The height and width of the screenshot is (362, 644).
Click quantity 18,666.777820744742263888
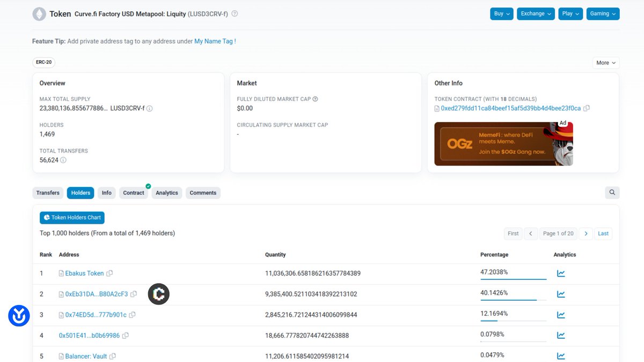[x=307, y=336]
